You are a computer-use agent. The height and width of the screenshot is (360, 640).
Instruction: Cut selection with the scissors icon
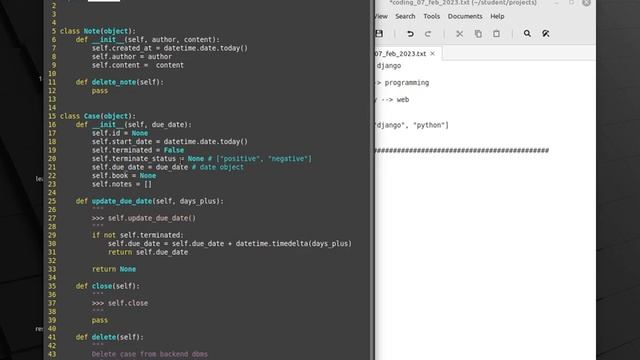(460, 34)
